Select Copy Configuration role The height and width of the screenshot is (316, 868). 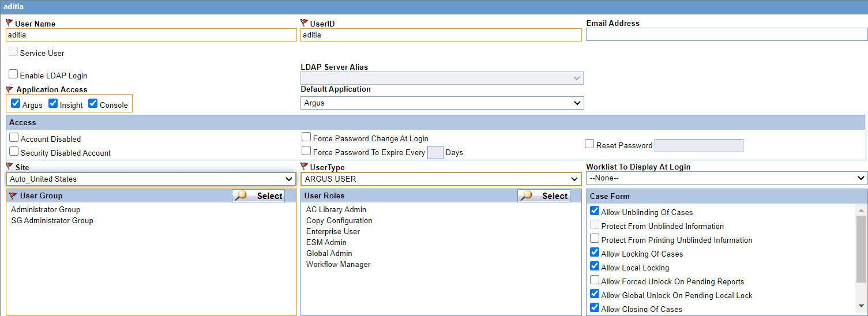pyautogui.click(x=339, y=220)
